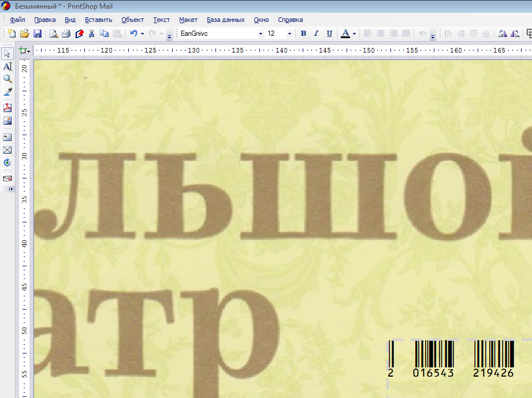The width and height of the screenshot is (532, 398).
Task: Align text to the left
Action: 367,34
